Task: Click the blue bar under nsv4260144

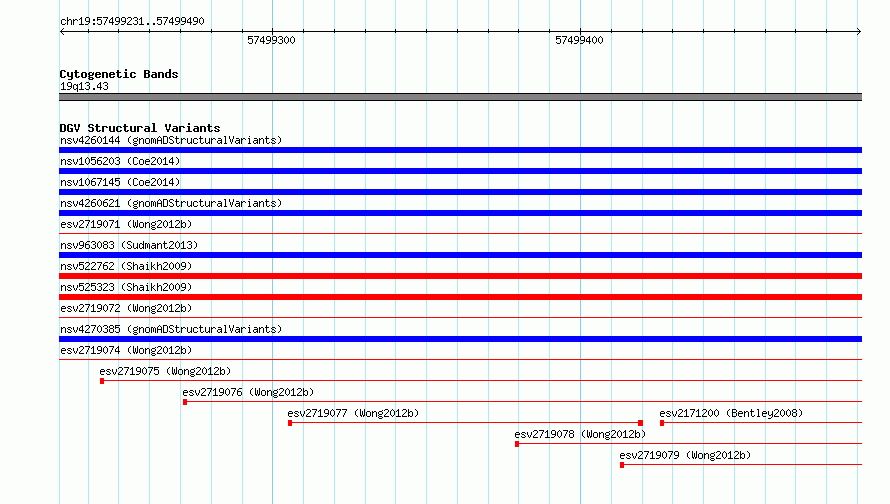Action: tap(460, 150)
